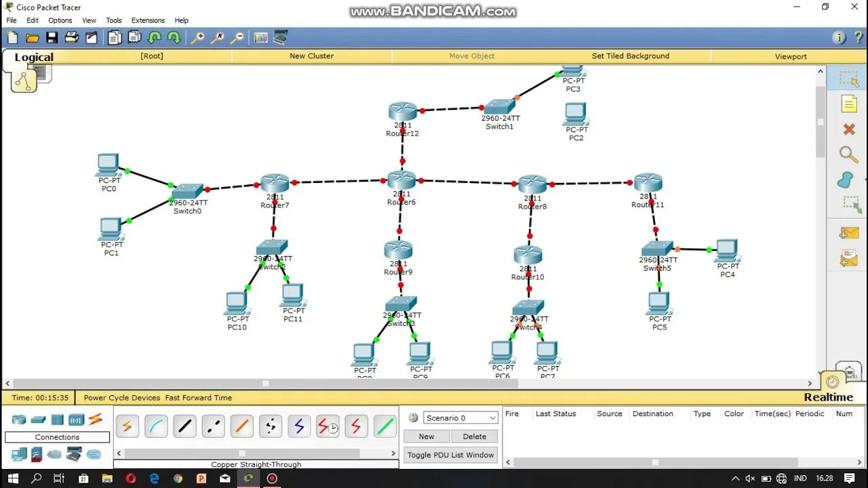Pick the Copper Cross-Over dashed cable
The height and width of the screenshot is (488, 868).
(213, 426)
